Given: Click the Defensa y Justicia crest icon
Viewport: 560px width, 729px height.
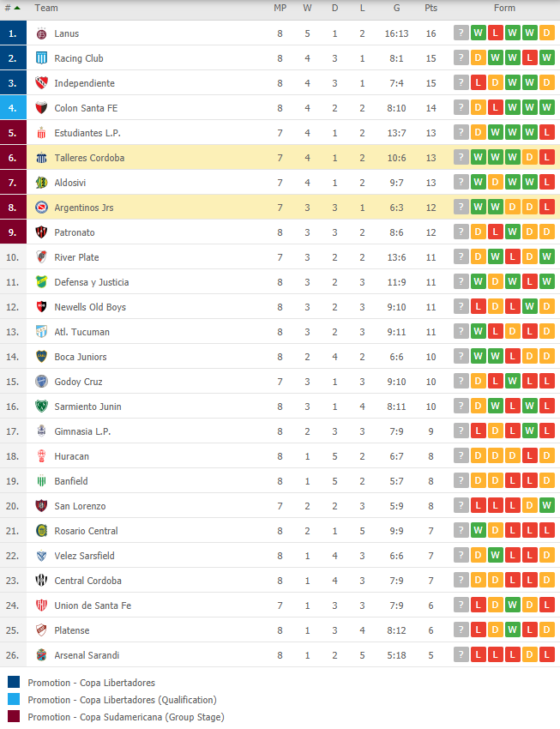Looking at the screenshot, I should pos(41,282).
